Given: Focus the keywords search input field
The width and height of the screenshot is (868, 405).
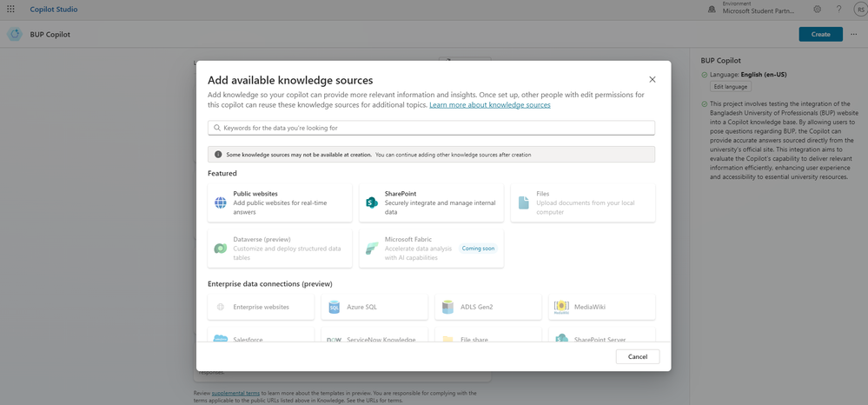Looking at the screenshot, I should tap(431, 128).
